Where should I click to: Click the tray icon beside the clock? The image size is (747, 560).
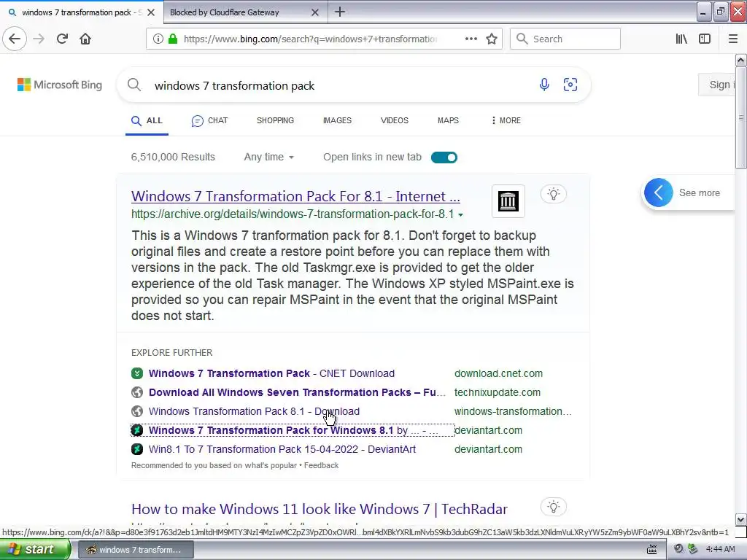click(x=693, y=549)
